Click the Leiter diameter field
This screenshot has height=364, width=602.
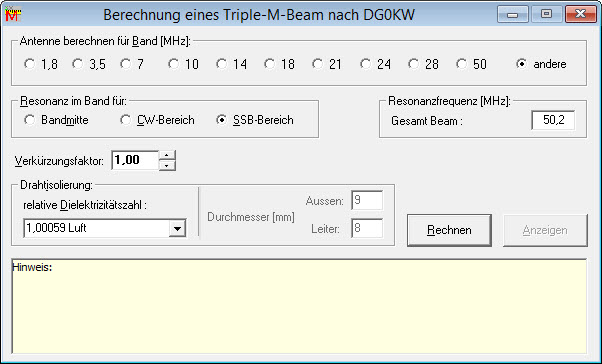367,228
